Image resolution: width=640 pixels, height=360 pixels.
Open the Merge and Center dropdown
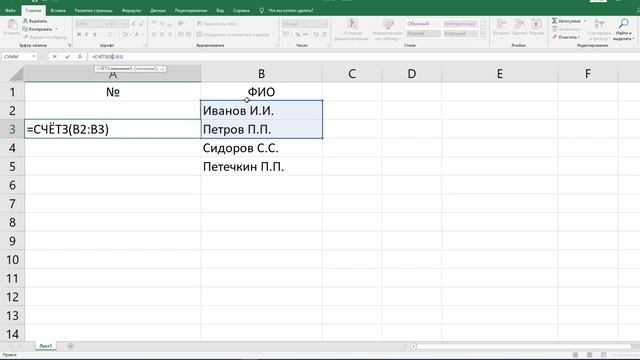coord(273,35)
